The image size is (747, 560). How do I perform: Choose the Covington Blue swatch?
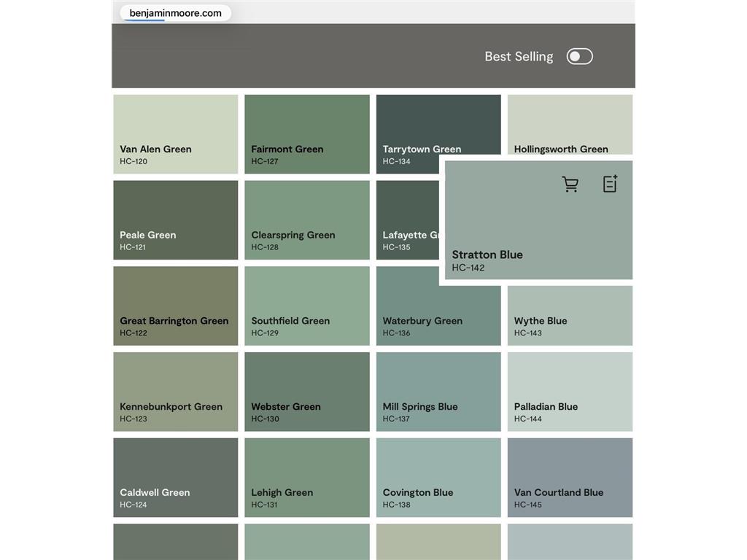[x=438, y=477]
